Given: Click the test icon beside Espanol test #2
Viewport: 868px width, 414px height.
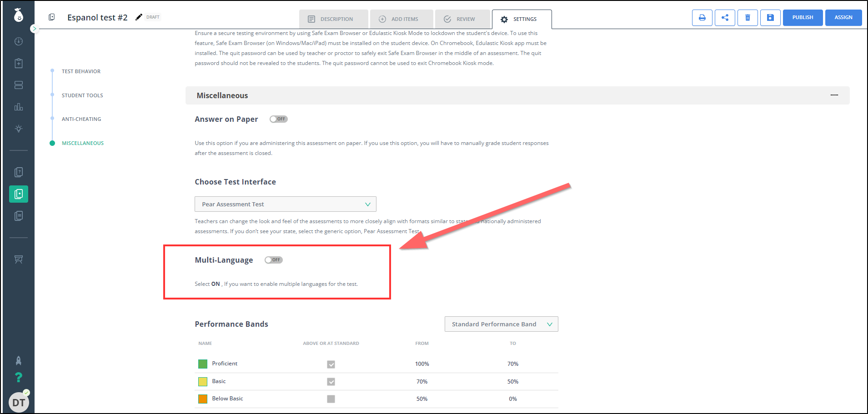Looking at the screenshot, I should 52,17.
